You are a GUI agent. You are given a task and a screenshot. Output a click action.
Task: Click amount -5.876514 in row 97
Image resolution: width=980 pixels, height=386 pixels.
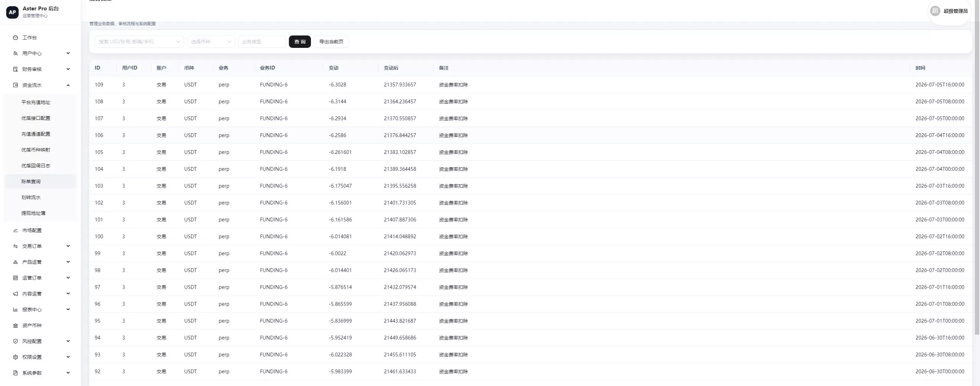click(x=340, y=287)
